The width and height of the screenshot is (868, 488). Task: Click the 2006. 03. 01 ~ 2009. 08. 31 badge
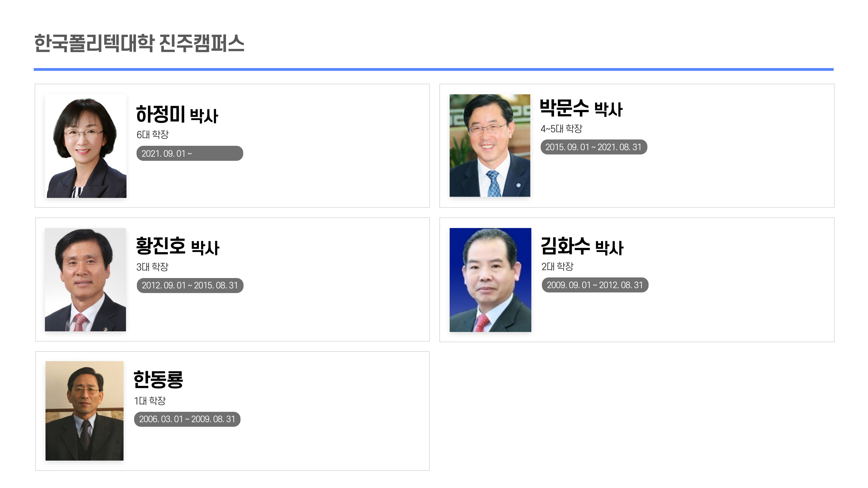(x=187, y=419)
